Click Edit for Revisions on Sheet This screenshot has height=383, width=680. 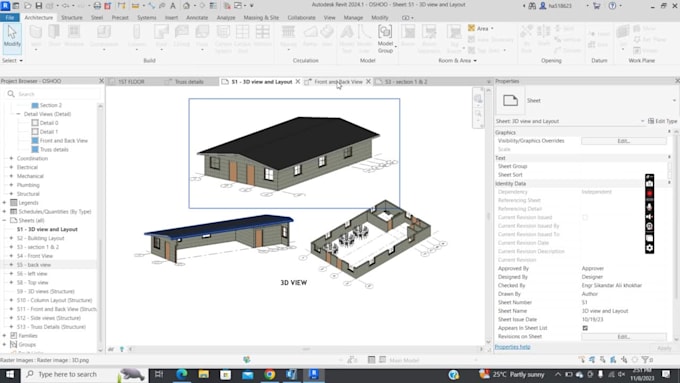pyautogui.click(x=623, y=337)
